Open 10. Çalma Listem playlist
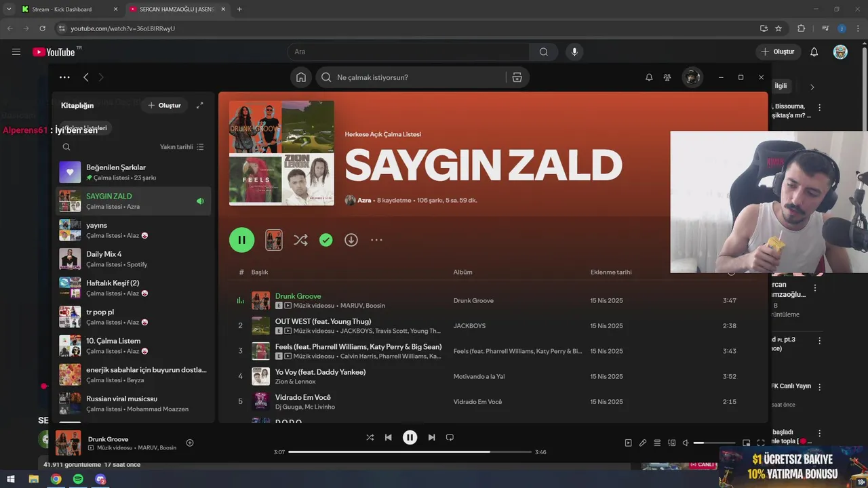 (133, 346)
